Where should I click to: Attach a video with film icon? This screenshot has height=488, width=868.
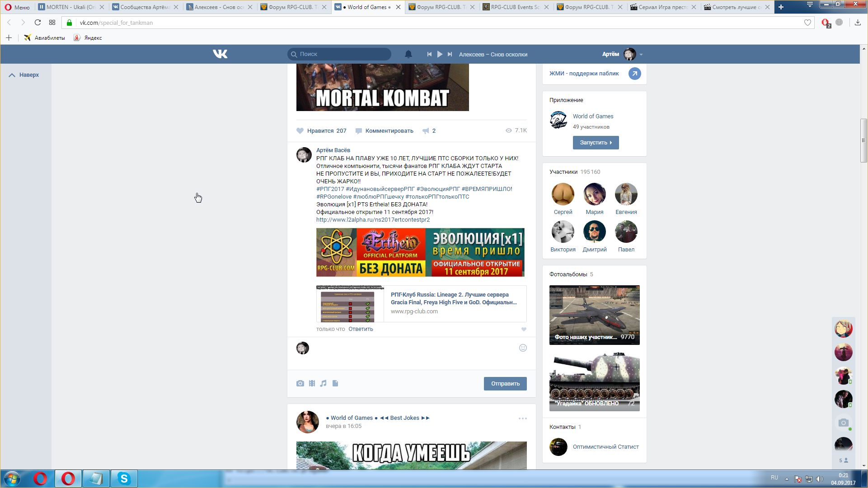point(312,384)
